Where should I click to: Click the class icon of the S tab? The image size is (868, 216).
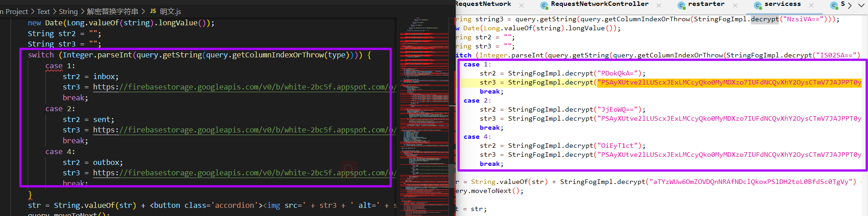point(835,5)
